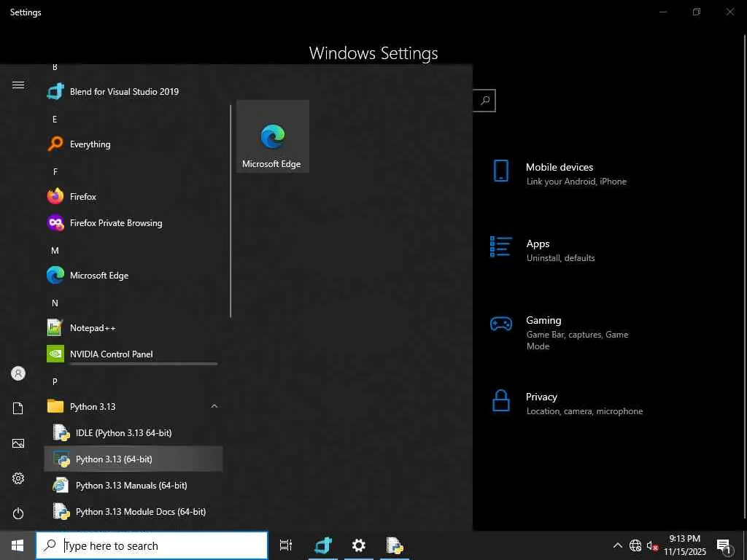The height and width of the screenshot is (560, 747).
Task: Expand the Start menu hamburger button
Action: pos(18,85)
